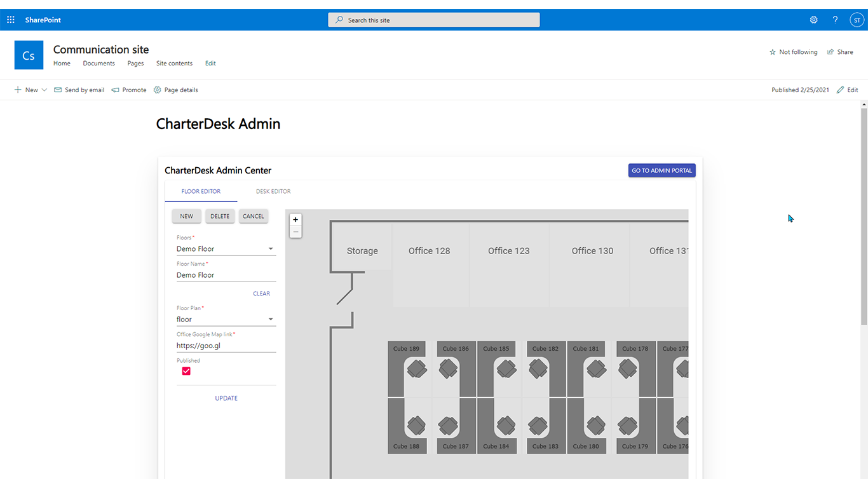Viewport: 868px width, 488px height.
Task: Expand the Floor Plan dropdown
Action: (271, 320)
